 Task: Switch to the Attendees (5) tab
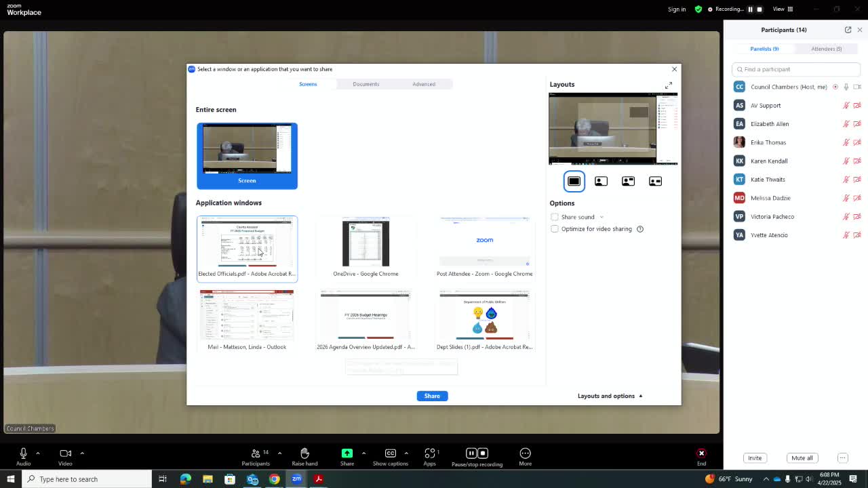click(826, 49)
